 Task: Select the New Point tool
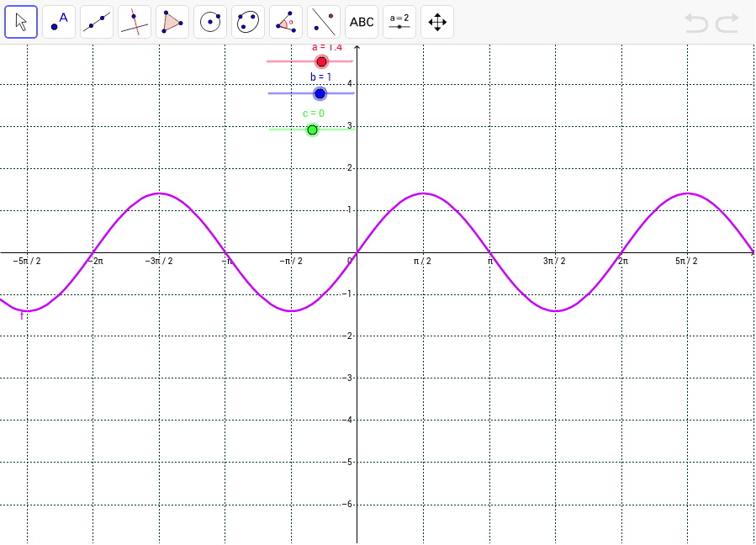pos(58,21)
